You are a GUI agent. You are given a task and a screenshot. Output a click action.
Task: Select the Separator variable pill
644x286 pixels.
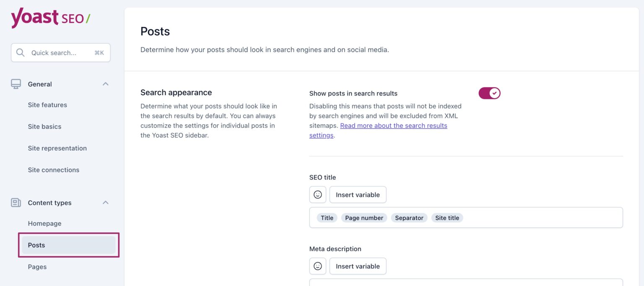(x=409, y=218)
